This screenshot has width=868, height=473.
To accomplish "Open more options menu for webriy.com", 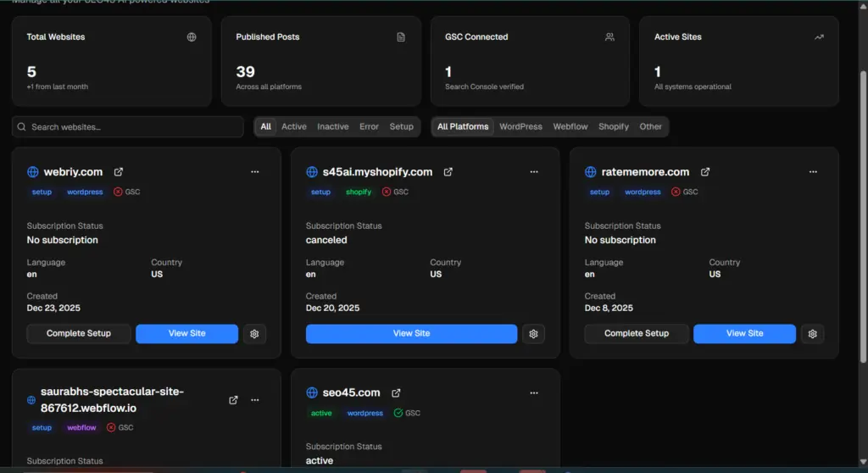I will point(254,172).
